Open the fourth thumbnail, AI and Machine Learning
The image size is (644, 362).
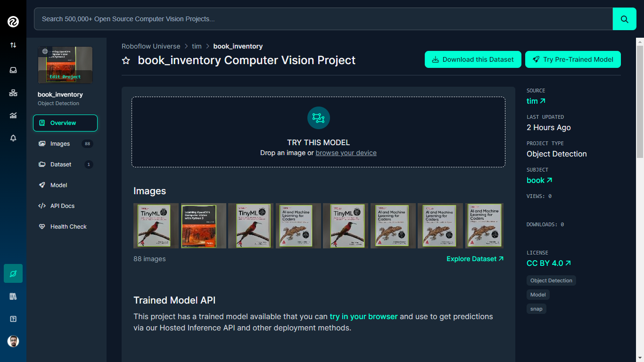click(x=298, y=226)
